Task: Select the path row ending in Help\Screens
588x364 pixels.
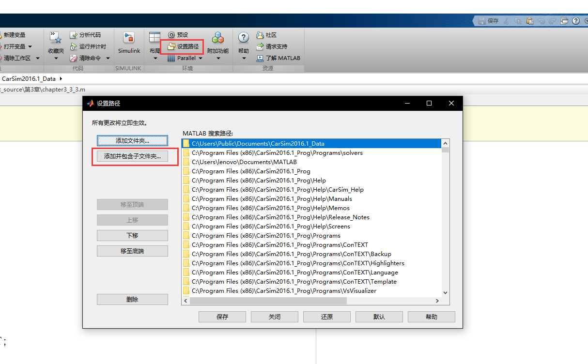Action: point(311,226)
